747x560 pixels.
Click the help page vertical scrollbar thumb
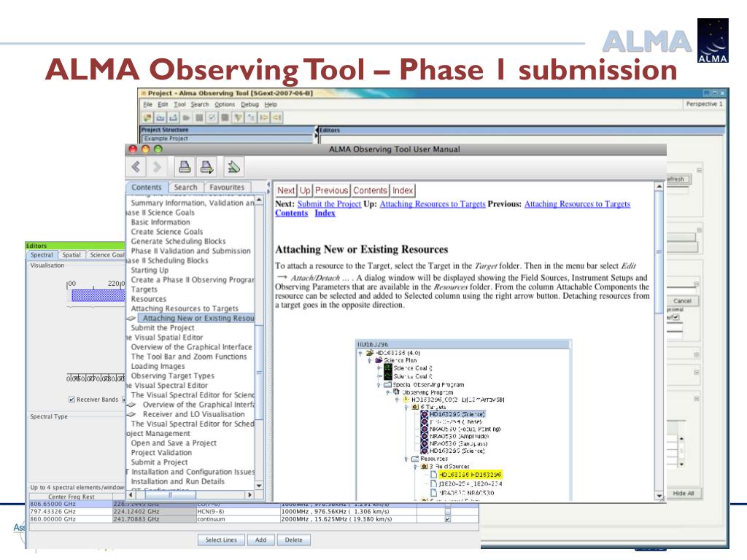tap(659, 252)
